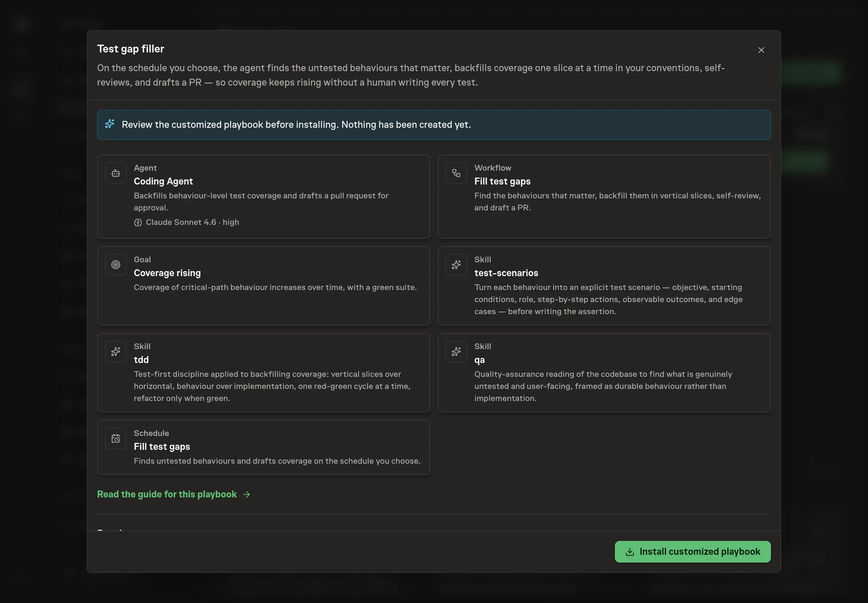Click the Schedule category label

tap(151, 433)
